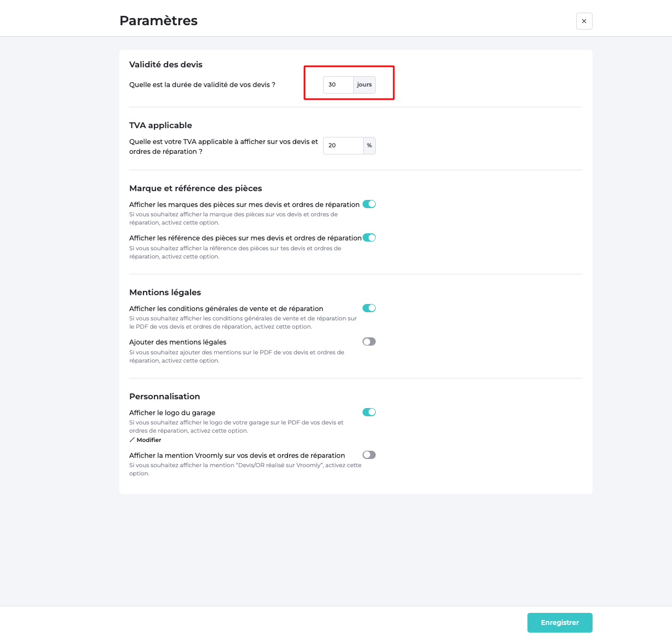Toggle display of part references on quotes
The height and width of the screenshot is (643, 672).
click(369, 238)
